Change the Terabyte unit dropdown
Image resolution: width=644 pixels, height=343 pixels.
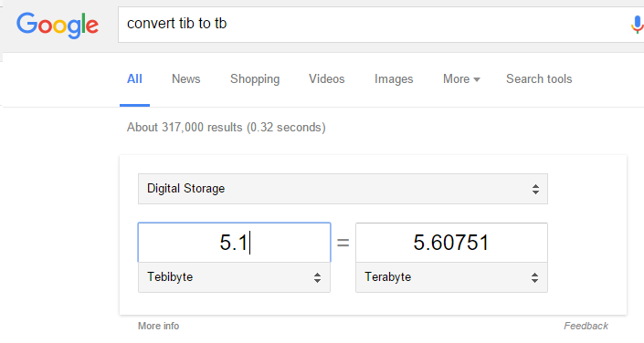coord(451,277)
